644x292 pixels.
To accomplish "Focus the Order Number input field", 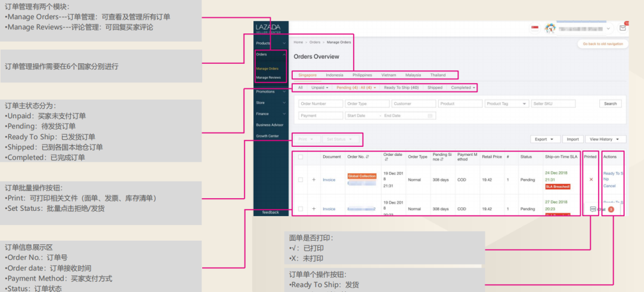I will click(x=321, y=104).
